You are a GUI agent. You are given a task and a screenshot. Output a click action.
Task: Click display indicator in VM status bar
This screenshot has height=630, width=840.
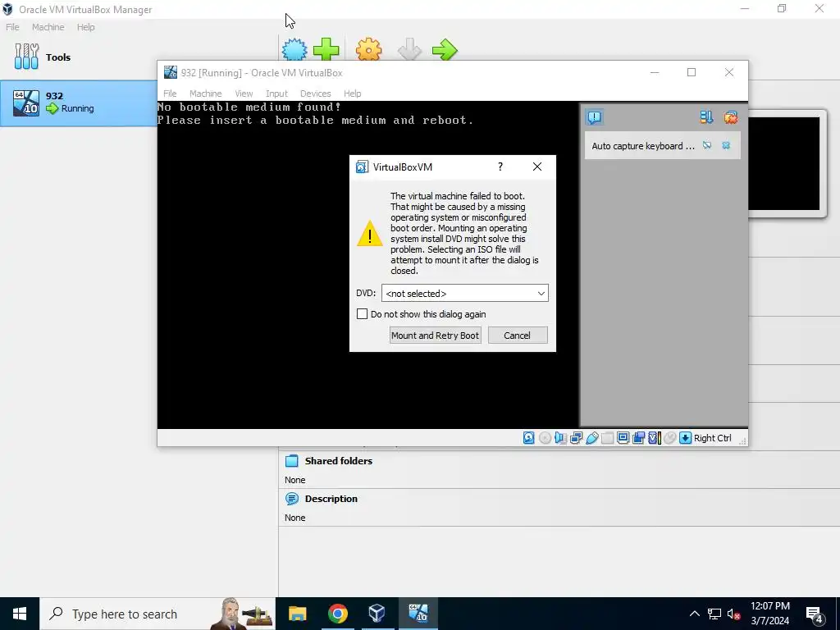coord(623,438)
